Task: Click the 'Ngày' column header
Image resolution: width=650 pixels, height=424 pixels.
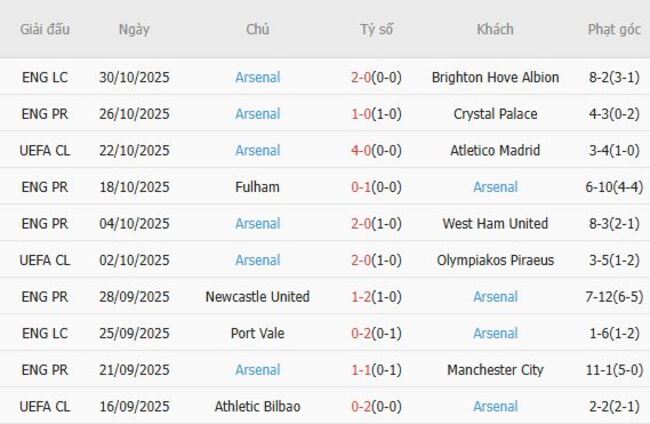Action: pyautogui.click(x=134, y=29)
